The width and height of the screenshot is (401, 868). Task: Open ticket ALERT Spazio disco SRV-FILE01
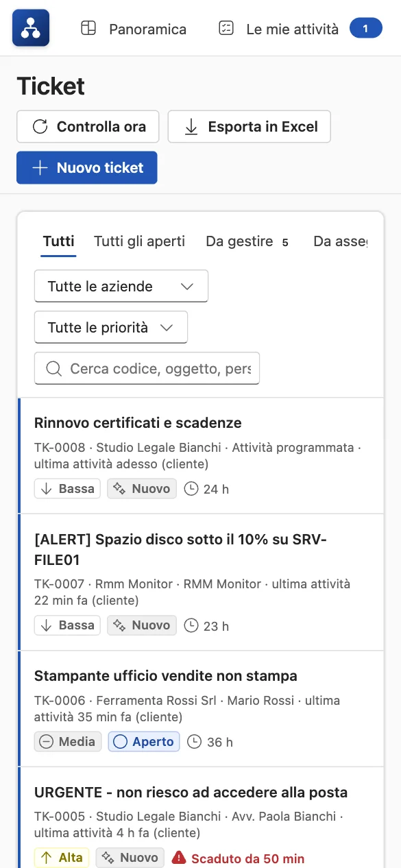180,550
